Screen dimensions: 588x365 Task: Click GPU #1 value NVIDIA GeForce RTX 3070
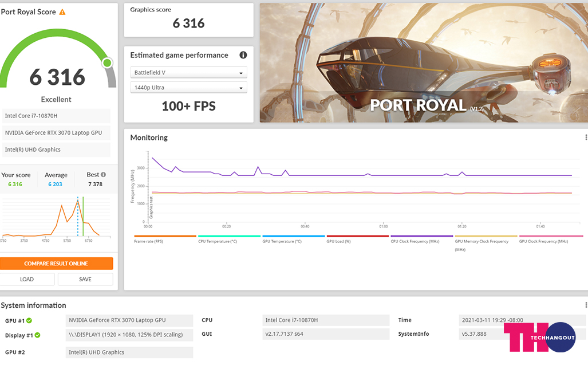click(129, 320)
